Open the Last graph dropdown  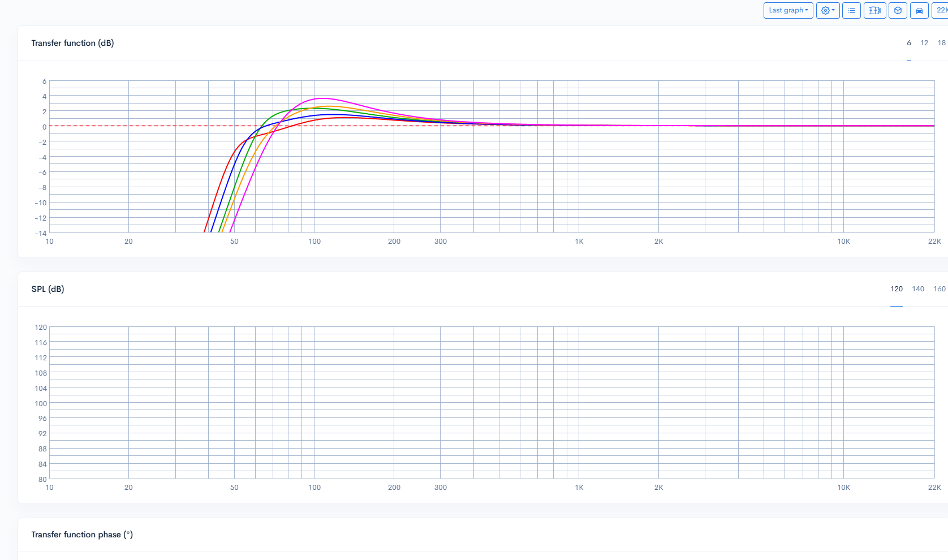pyautogui.click(x=788, y=10)
